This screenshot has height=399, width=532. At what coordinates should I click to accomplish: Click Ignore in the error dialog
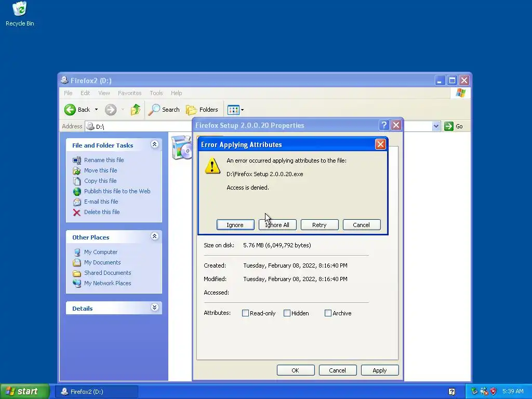click(x=235, y=225)
